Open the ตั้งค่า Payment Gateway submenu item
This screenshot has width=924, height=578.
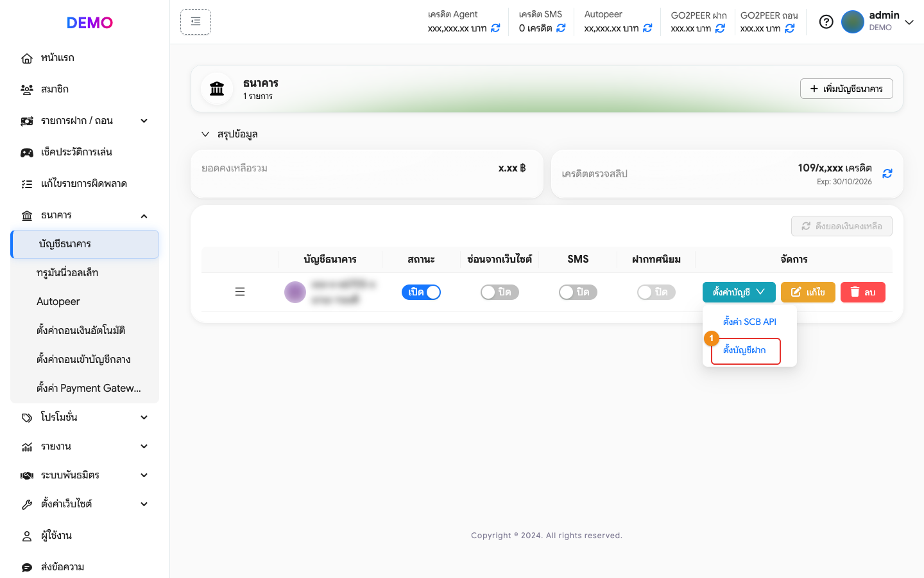pos(85,389)
